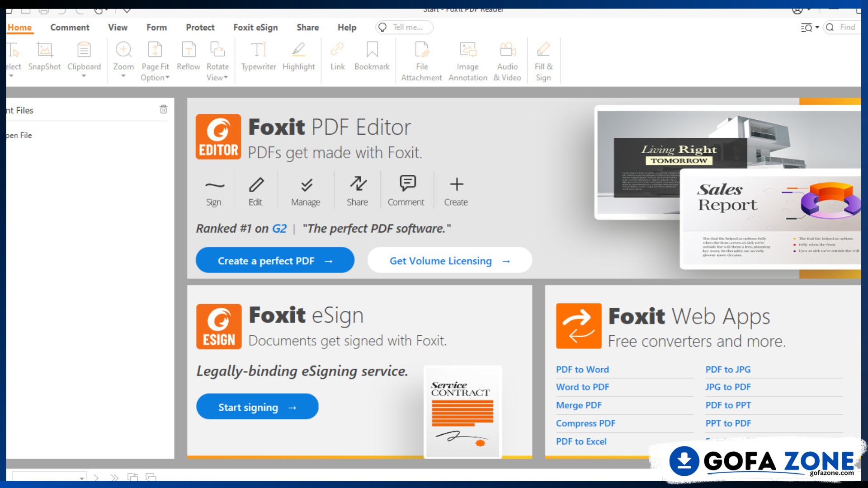Screen dimensions: 868x488
Task: Open the G2 ranking link
Action: (279, 229)
